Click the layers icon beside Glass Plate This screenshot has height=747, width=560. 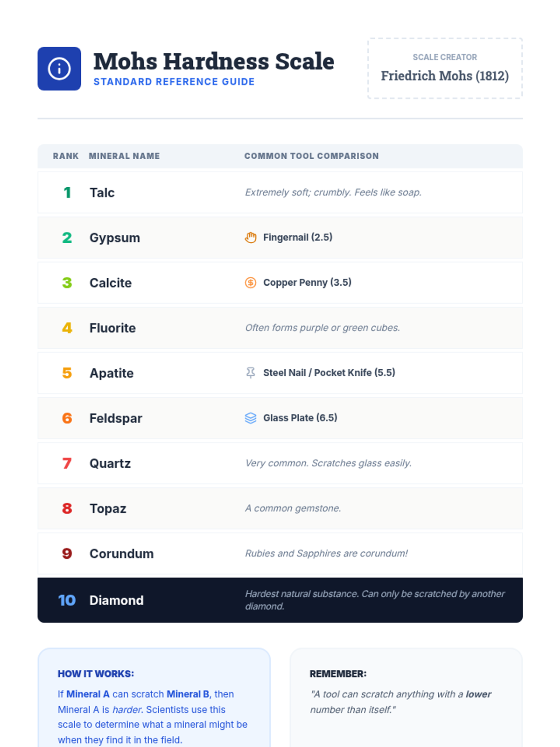click(x=251, y=418)
